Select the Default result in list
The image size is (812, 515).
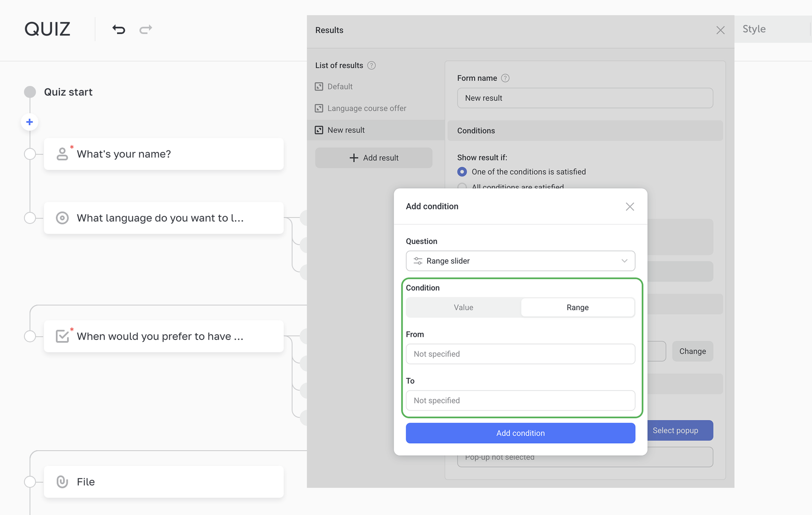[x=340, y=87]
